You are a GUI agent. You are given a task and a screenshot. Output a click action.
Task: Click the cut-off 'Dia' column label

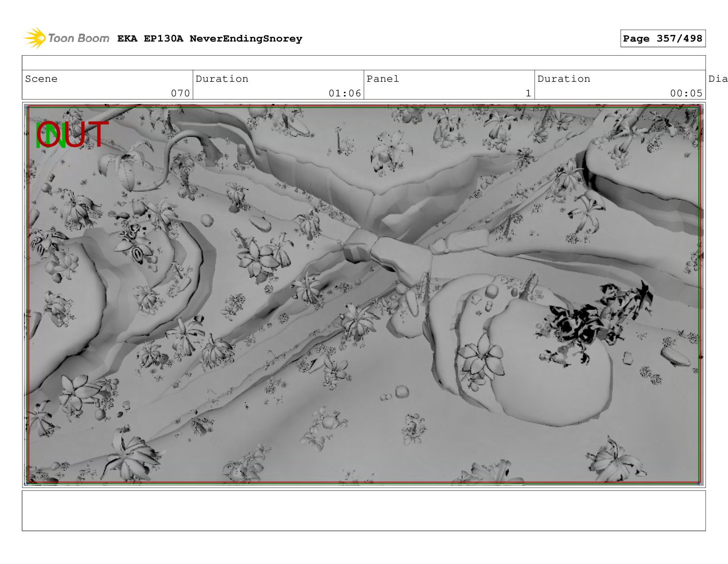(718, 79)
